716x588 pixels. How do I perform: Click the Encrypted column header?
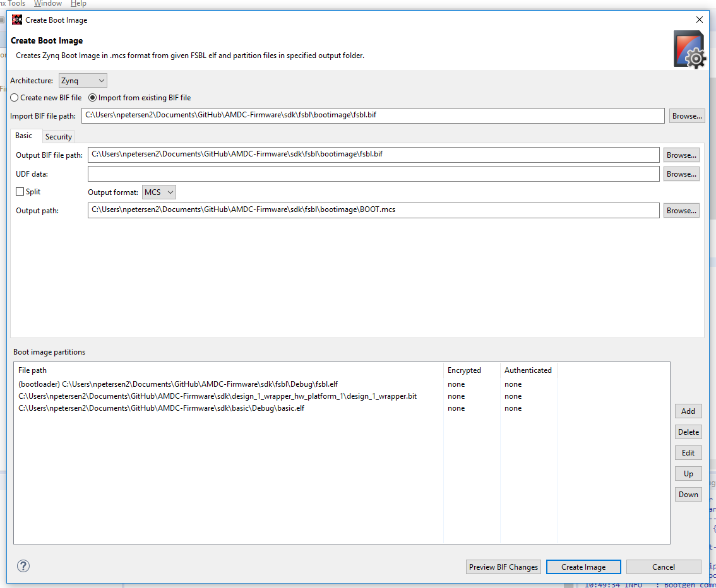(x=472, y=370)
